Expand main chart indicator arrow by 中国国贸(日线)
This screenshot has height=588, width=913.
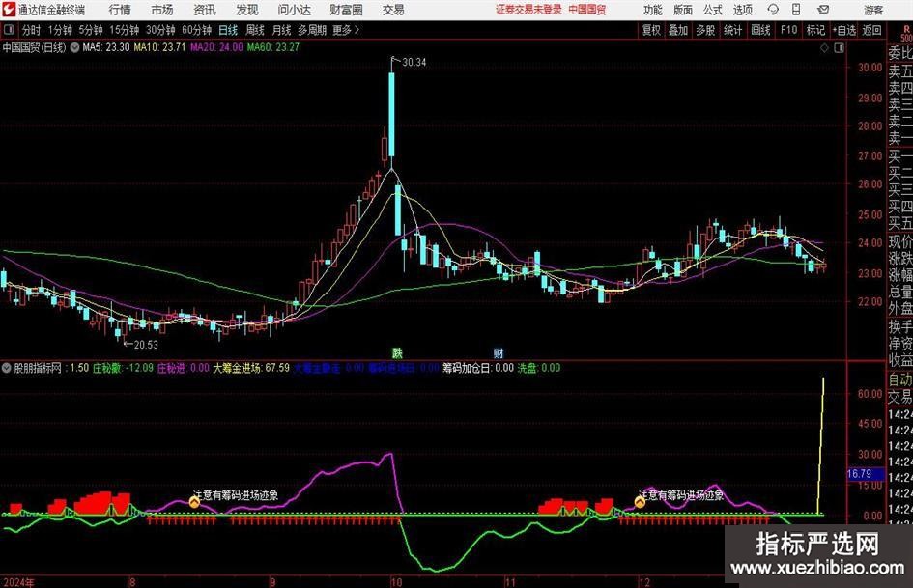pyautogui.click(x=75, y=46)
